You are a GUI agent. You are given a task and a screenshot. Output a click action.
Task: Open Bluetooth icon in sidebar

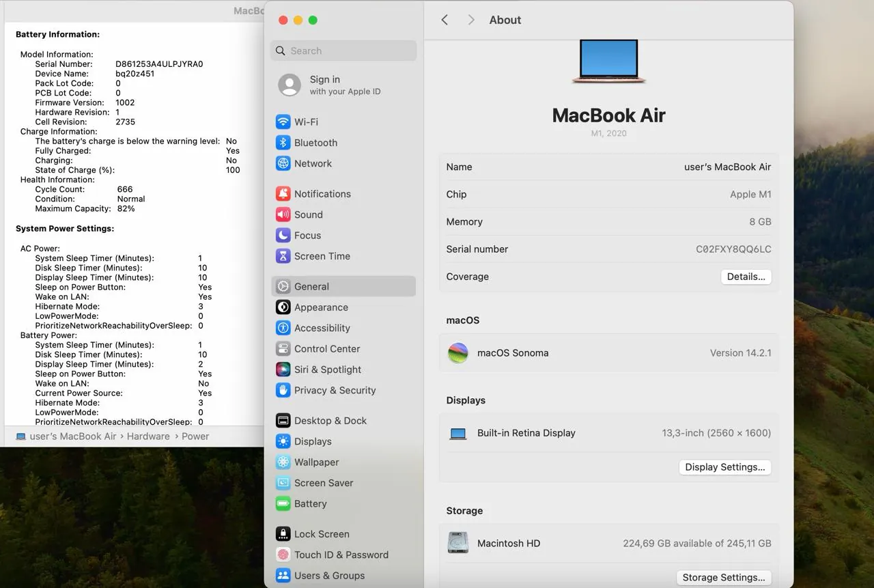(283, 143)
